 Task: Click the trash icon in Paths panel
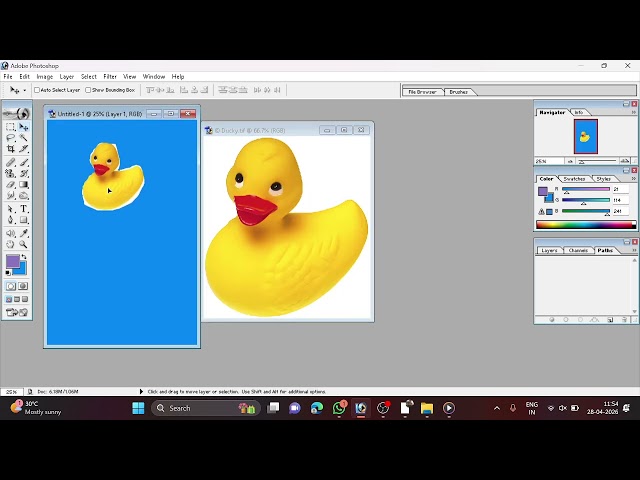click(624, 320)
